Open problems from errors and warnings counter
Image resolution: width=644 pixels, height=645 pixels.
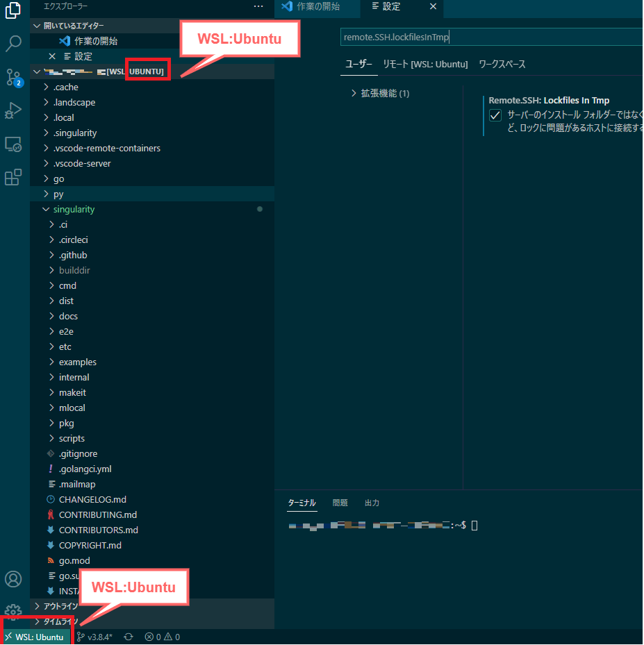(162, 637)
